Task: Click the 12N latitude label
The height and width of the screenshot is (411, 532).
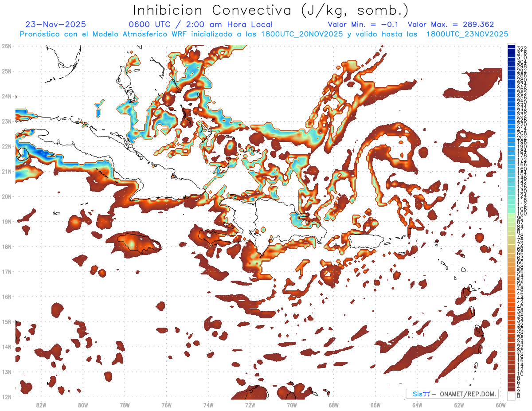Action: pos(7,397)
